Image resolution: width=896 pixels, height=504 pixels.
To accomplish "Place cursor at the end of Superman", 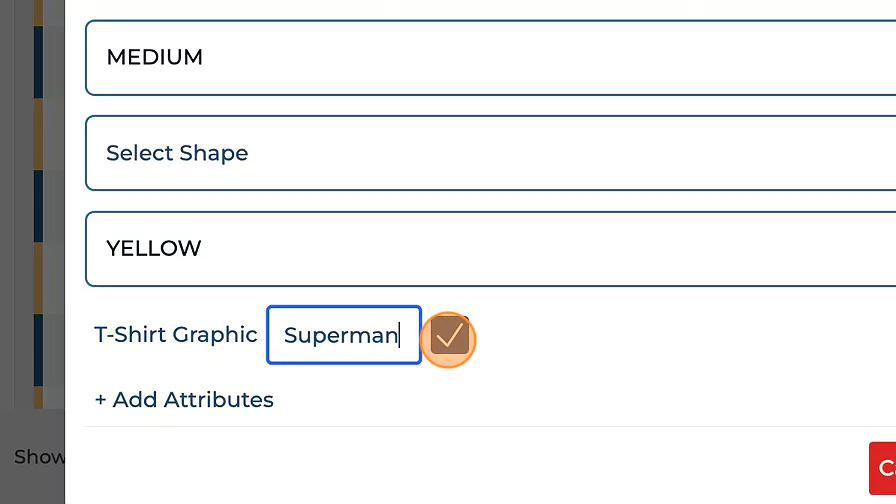I will tap(400, 335).
